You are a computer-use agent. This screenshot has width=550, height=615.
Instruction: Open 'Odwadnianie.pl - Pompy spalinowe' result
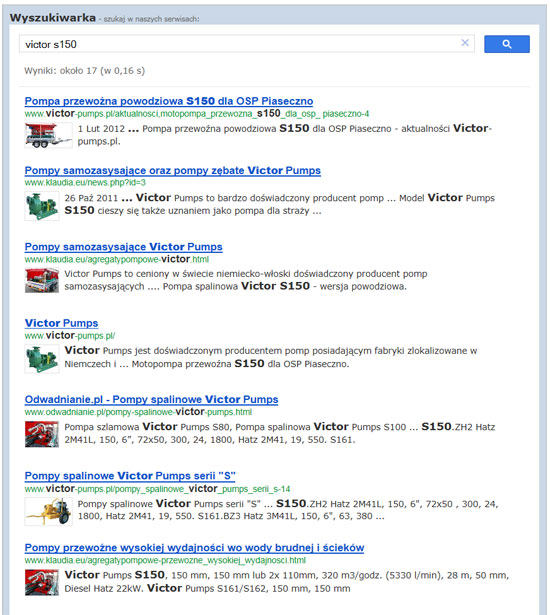tap(151, 400)
